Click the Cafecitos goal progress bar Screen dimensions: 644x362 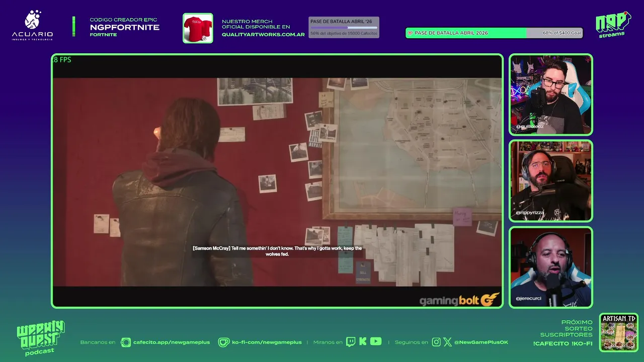pos(344,28)
